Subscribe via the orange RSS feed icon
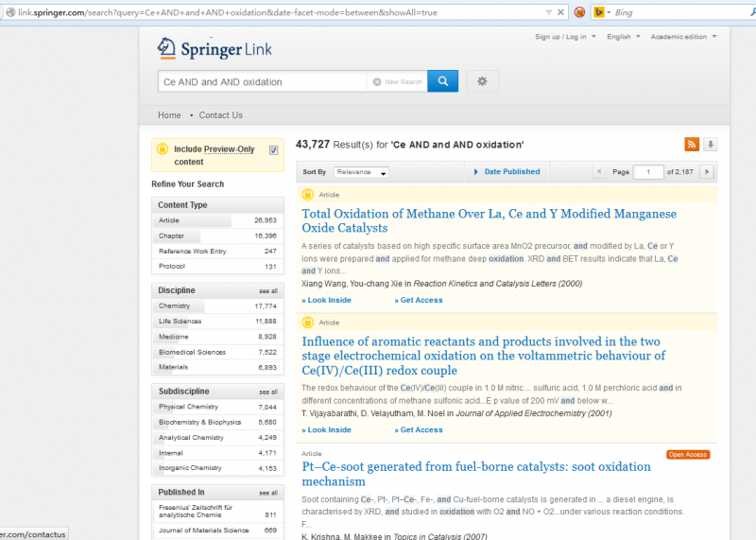The width and height of the screenshot is (756, 540). tap(692, 144)
